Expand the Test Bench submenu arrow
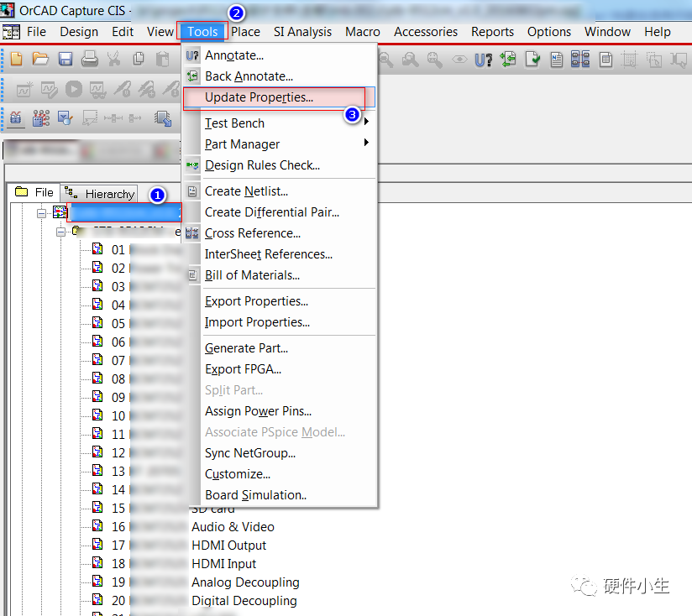 366,121
